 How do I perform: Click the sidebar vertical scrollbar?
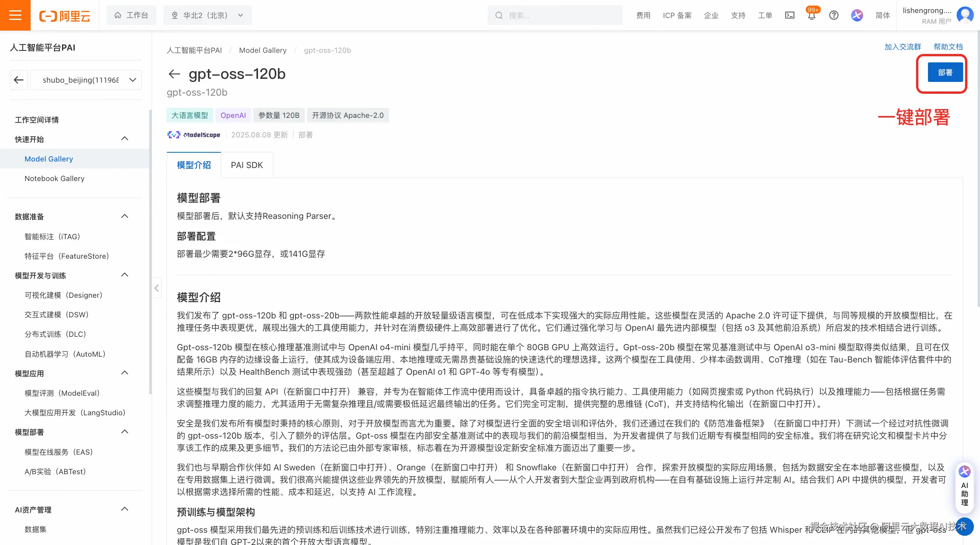(x=150, y=252)
